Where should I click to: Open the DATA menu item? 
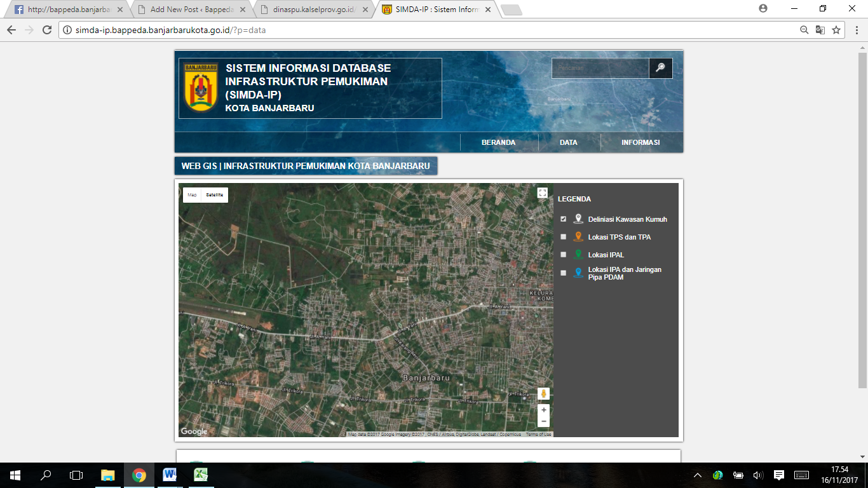pos(568,142)
